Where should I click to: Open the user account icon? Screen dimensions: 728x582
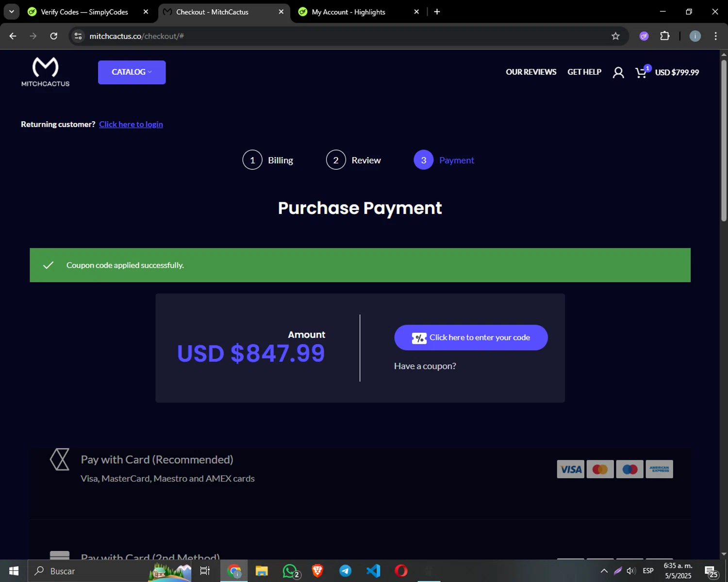[618, 72]
